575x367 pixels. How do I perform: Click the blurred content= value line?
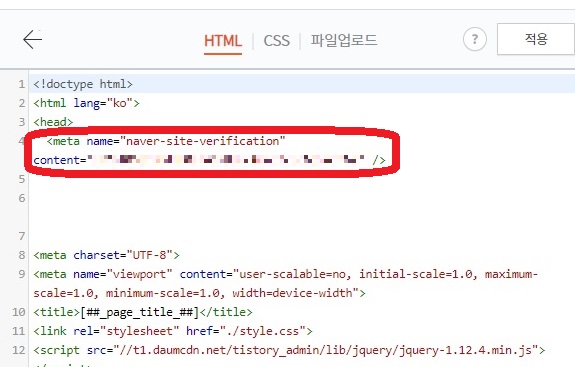pos(209,160)
